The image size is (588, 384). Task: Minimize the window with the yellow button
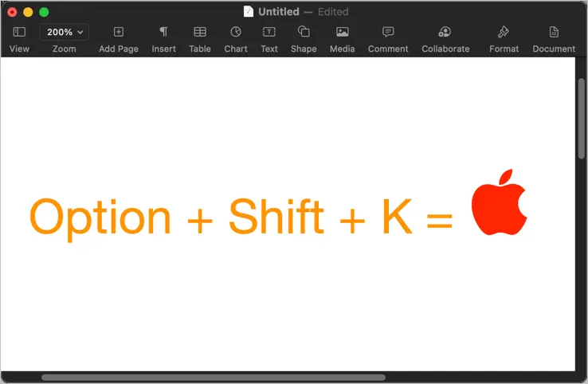coord(28,13)
